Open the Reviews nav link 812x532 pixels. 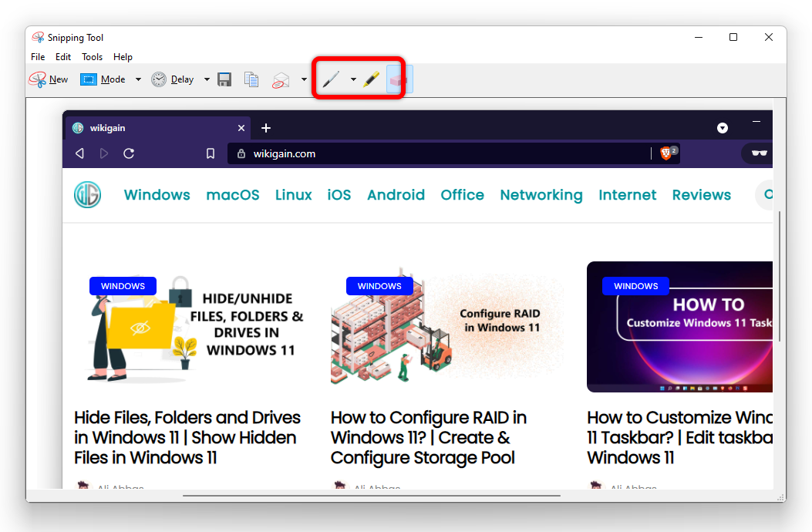[x=701, y=195]
